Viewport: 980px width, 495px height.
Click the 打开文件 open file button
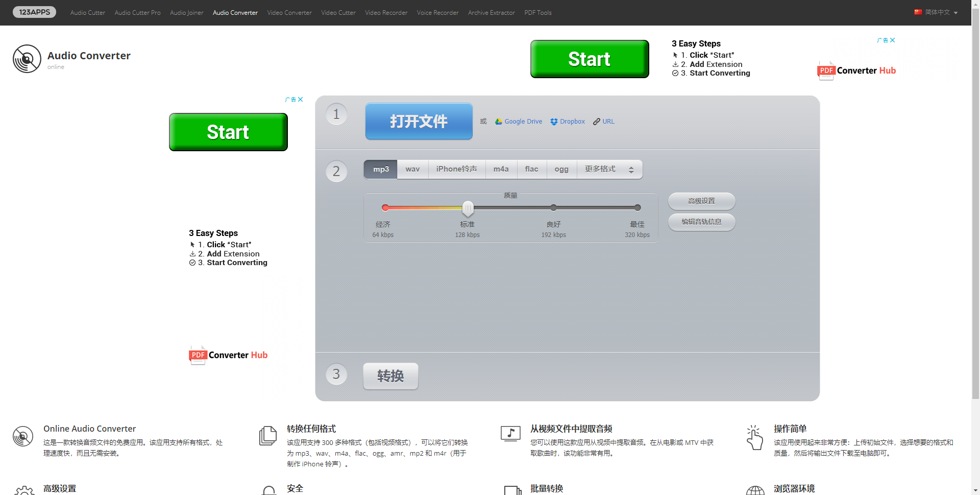click(x=419, y=121)
